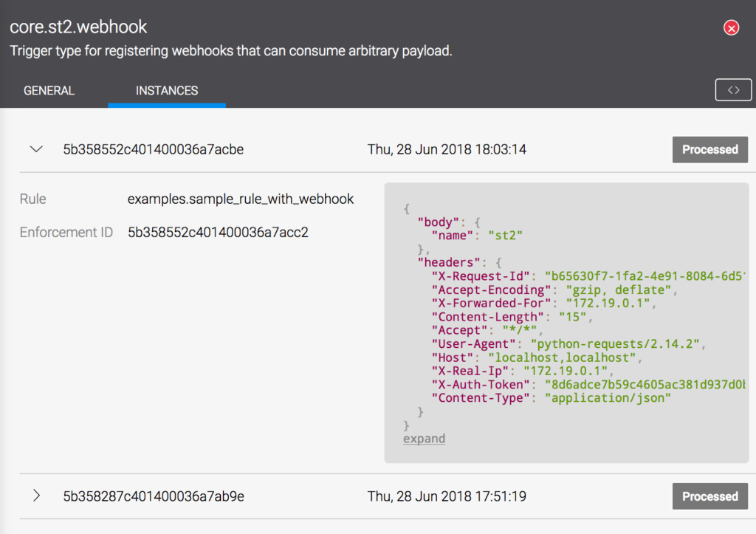Select the timestamp Thu, 28 Jun 2018 18:03:14
The image size is (756, 534).
448,149
